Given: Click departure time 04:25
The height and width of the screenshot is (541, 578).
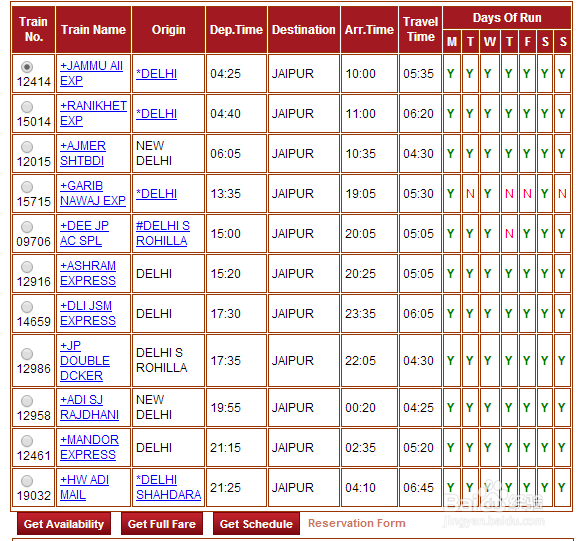Looking at the screenshot, I should pyautogui.click(x=226, y=74).
